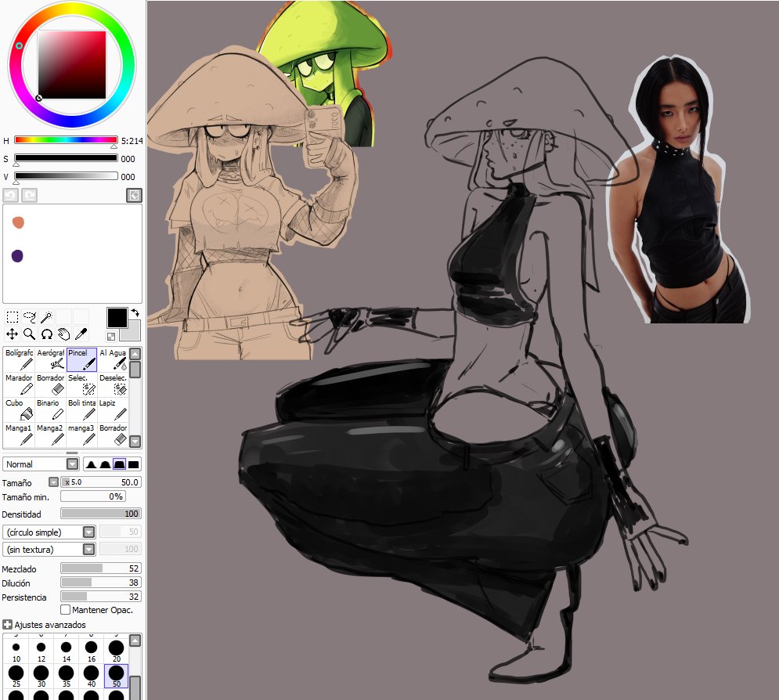Toggle the transparent color checker icon

(x=111, y=337)
